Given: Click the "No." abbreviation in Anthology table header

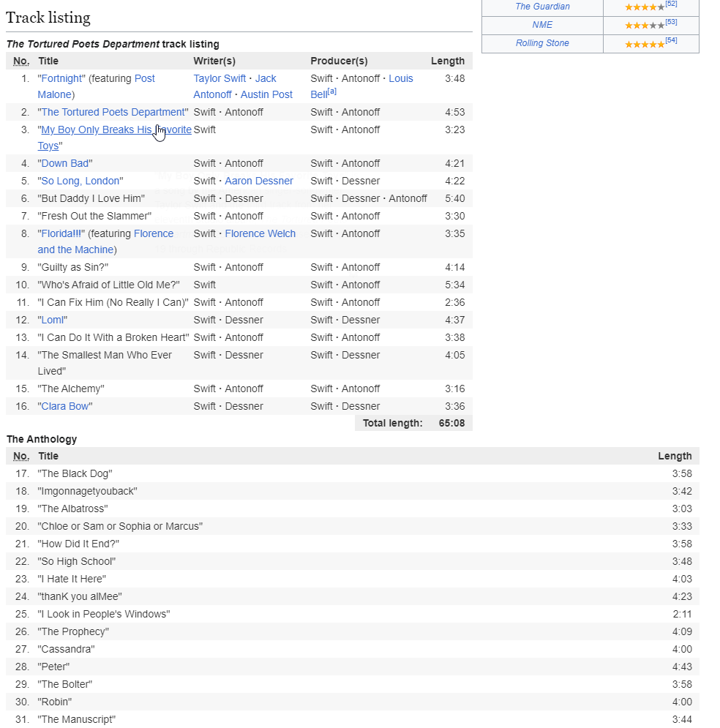Looking at the screenshot, I should click(21, 457).
